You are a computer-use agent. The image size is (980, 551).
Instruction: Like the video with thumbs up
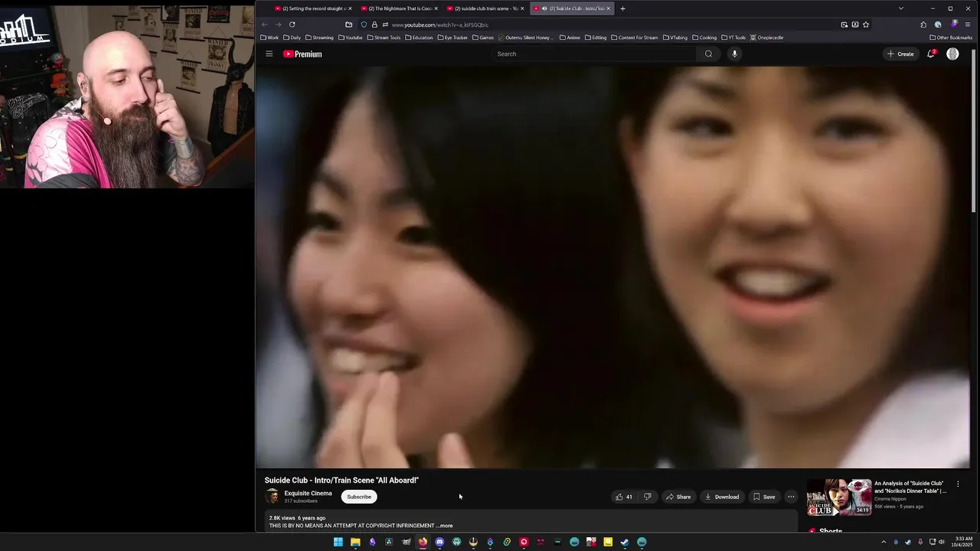(624, 497)
